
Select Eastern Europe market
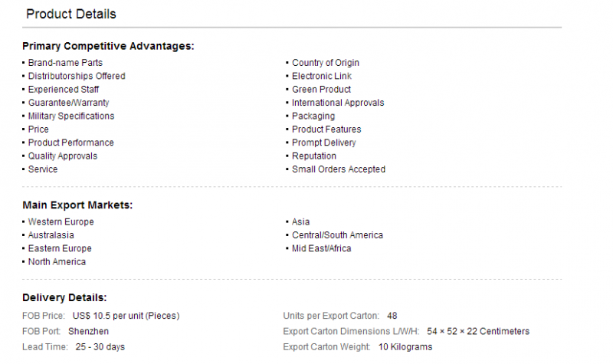point(60,248)
